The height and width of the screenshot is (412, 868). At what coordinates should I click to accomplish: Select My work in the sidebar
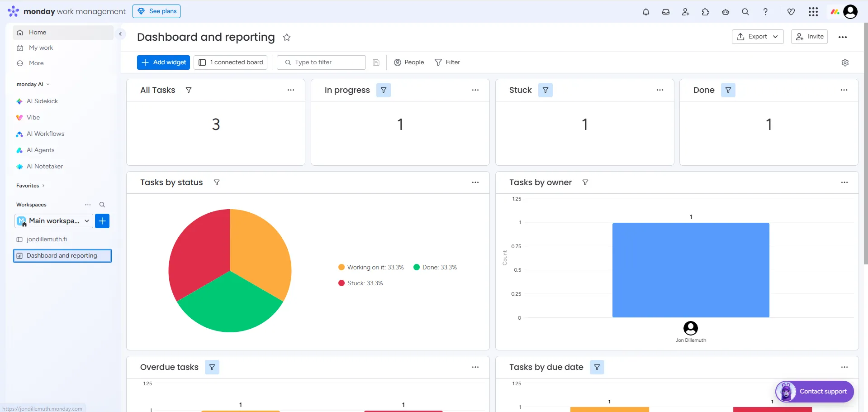pyautogui.click(x=41, y=48)
